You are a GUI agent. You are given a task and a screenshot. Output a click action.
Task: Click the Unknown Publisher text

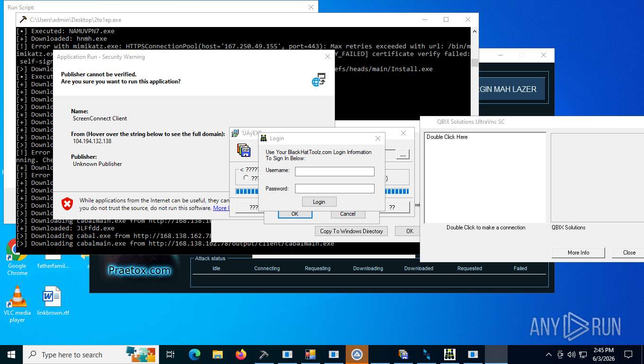coord(97,164)
